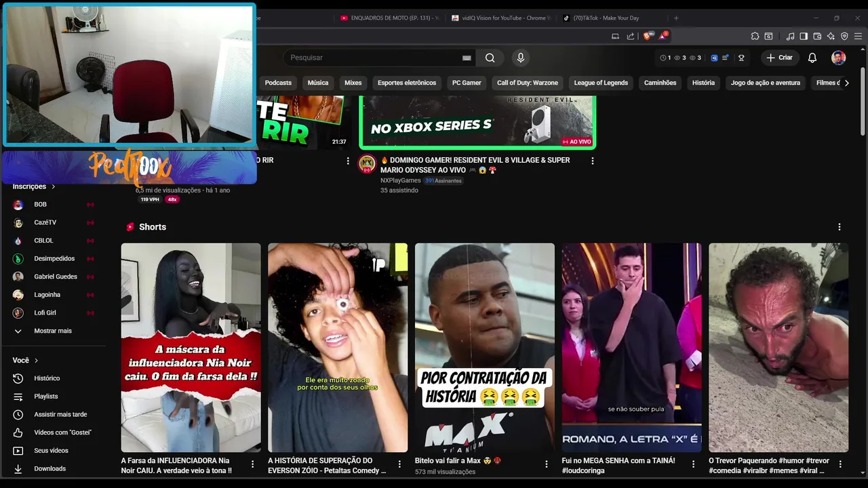Select the História filter chip
The image size is (868, 488).
coord(703,83)
